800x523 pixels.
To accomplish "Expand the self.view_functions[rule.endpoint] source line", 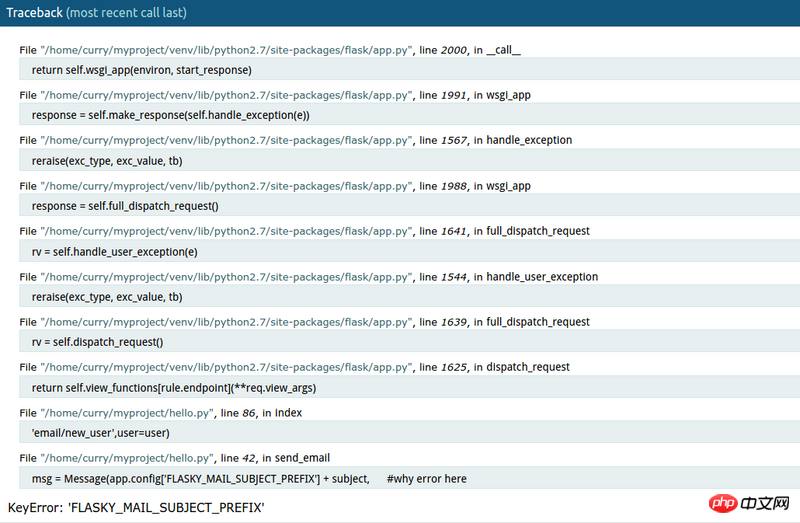I will tap(409, 387).
